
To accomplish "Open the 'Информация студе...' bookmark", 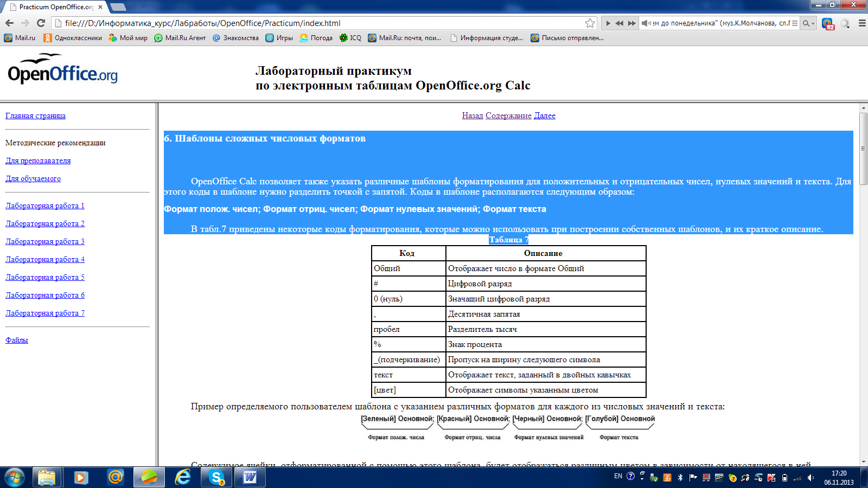I will [487, 38].
